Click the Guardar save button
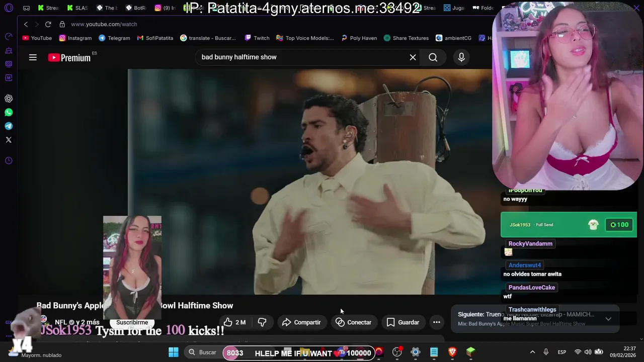This screenshot has height=362, width=644. coord(403,322)
